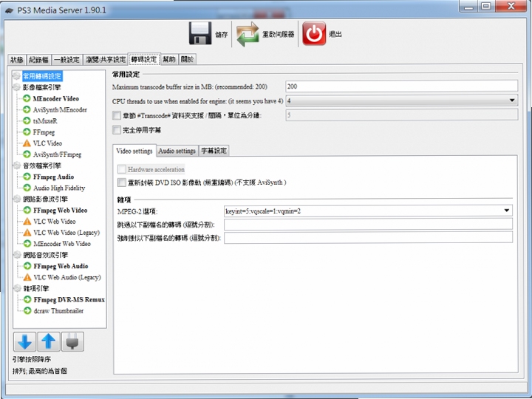Click green icon beside FFmpeg Web Audio

coord(27,266)
